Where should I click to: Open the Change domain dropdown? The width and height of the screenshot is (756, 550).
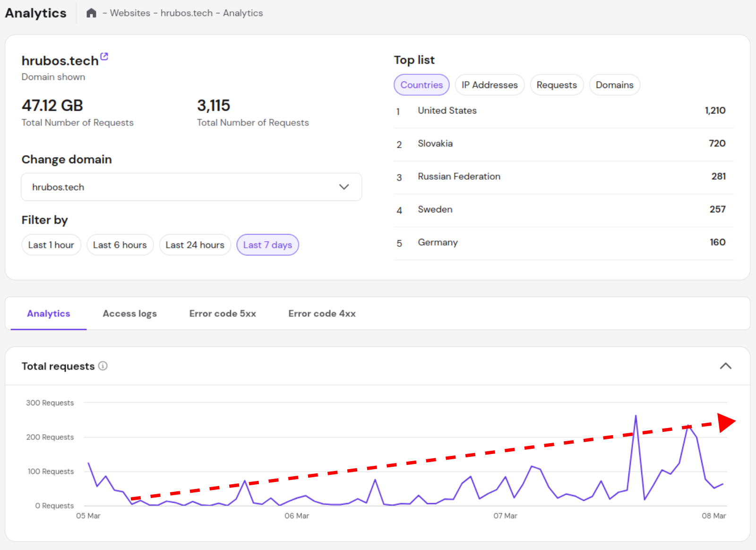191,187
